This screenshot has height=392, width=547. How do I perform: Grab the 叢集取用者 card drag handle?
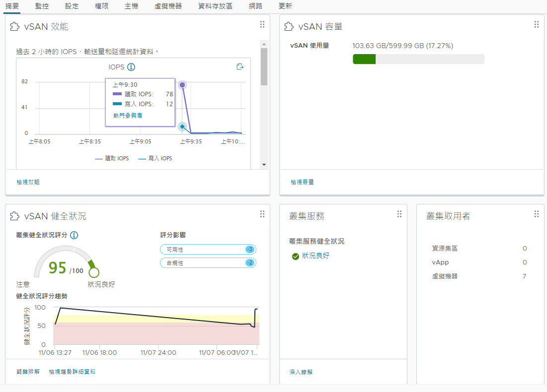[x=537, y=214]
